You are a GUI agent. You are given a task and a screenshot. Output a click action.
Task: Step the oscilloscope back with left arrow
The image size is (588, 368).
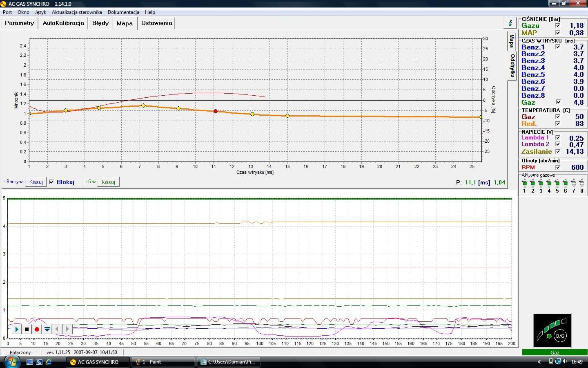coord(57,329)
